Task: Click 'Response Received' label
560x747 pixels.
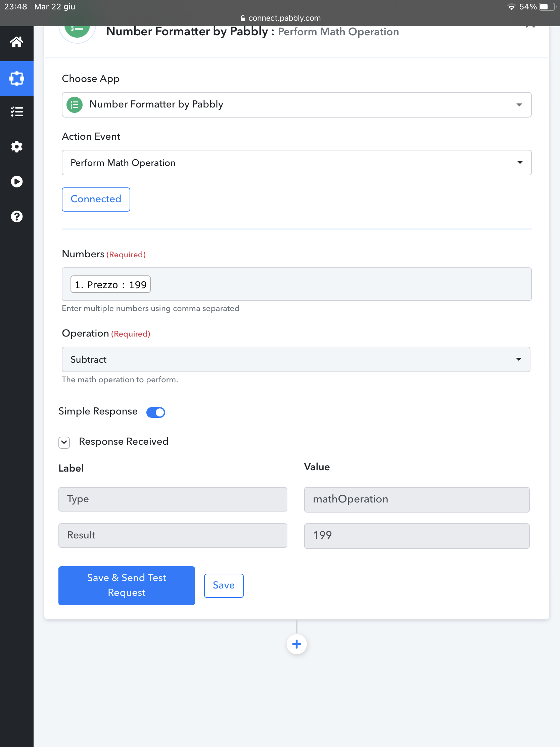Action: click(124, 441)
